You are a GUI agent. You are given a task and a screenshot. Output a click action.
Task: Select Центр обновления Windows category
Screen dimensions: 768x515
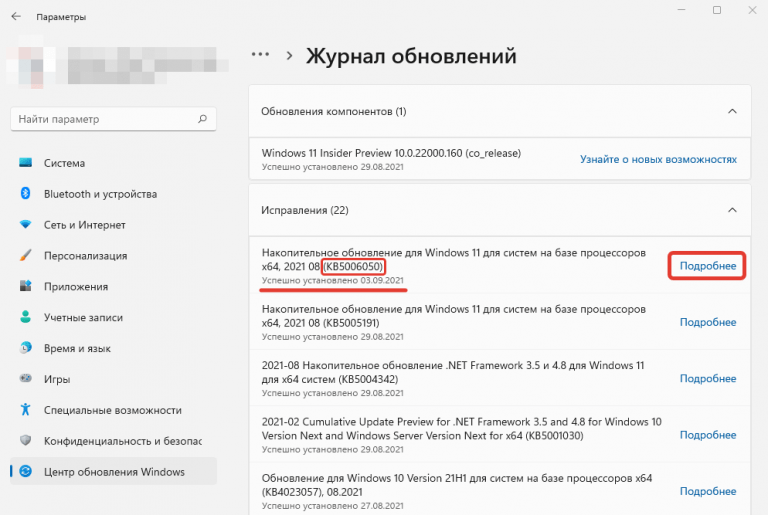113,471
